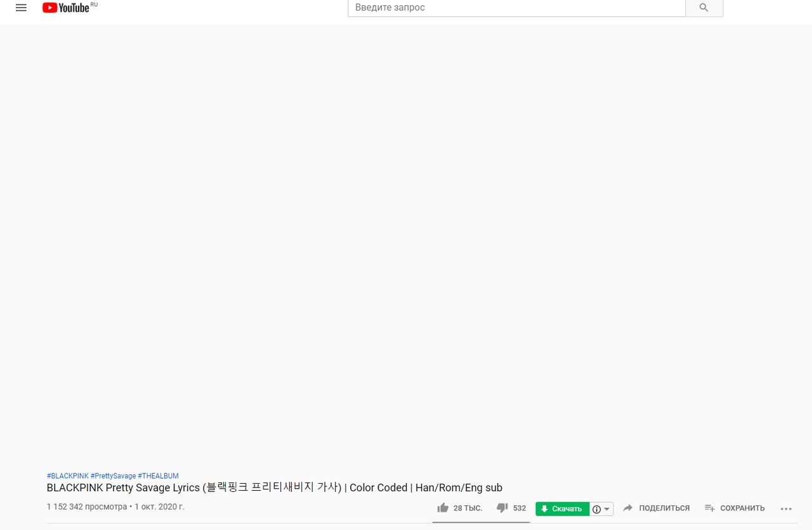Dislike the video with thumbs down
The width and height of the screenshot is (812, 530).
tap(502, 508)
